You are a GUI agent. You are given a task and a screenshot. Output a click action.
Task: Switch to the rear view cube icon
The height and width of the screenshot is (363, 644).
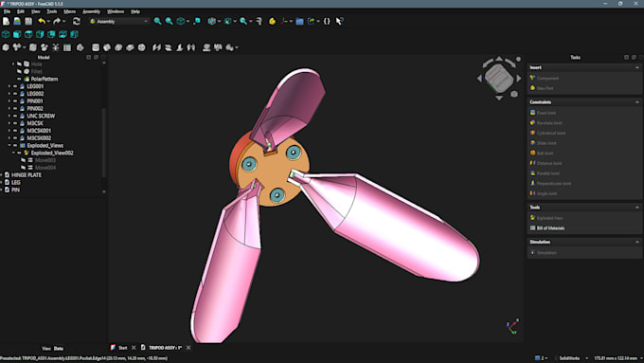click(51, 34)
